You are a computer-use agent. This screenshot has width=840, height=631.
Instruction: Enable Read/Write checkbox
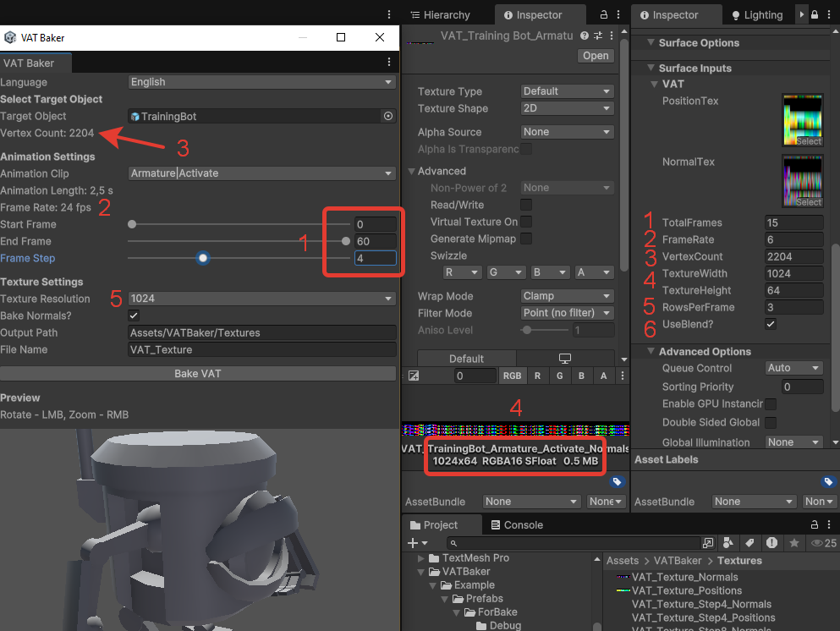click(526, 205)
